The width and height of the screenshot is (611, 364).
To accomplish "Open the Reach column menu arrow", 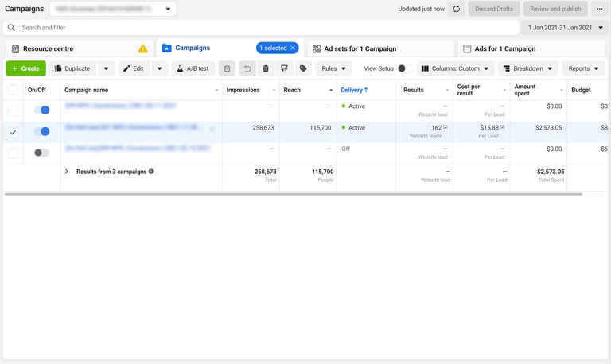I will [x=331, y=91].
